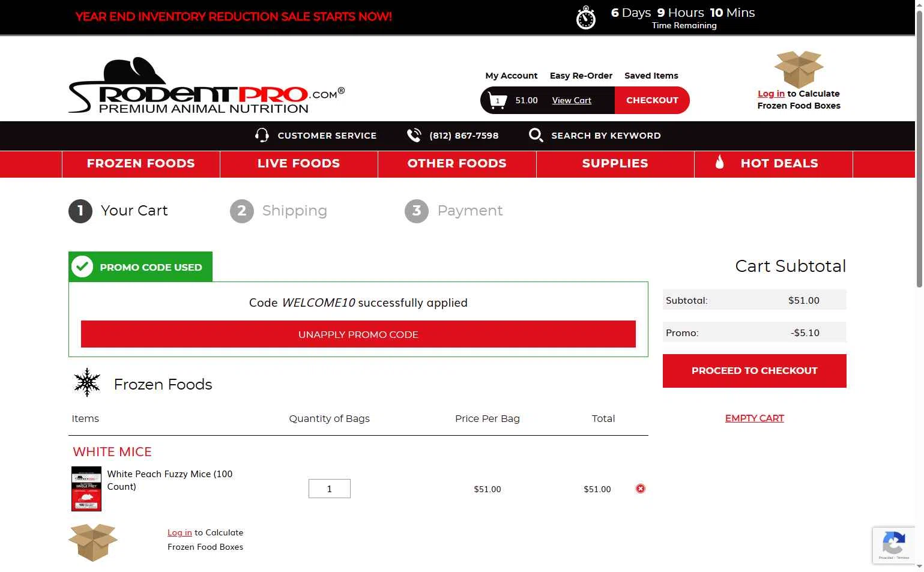Viewport: 924px width, 572px height.
Task: Click the stopwatch countdown icon
Action: pos(586,18)
